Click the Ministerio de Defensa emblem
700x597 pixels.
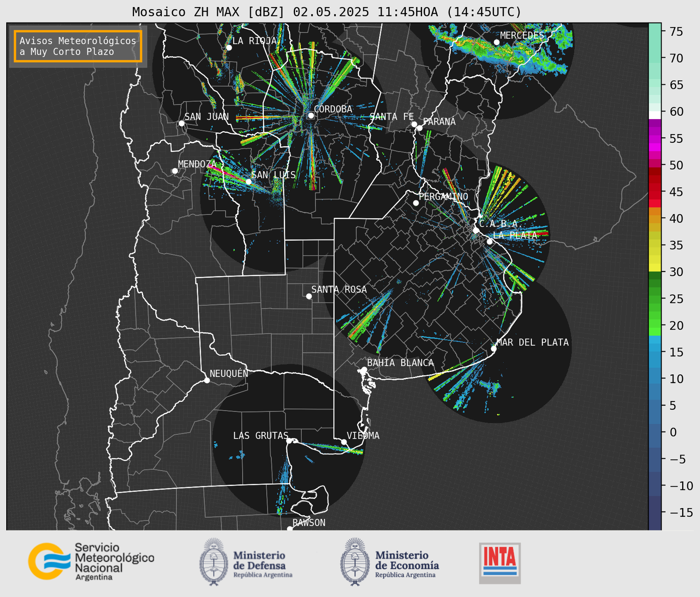tap(213, 562)
